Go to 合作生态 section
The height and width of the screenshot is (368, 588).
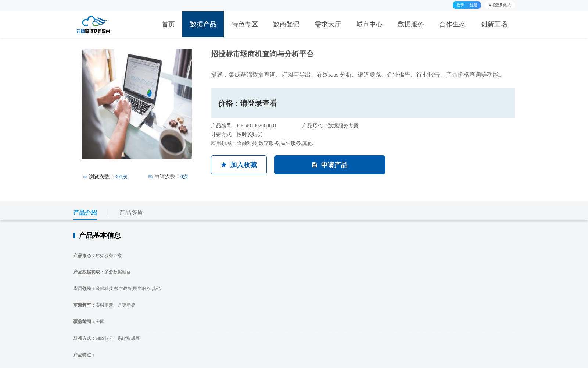tap(452, 24)
